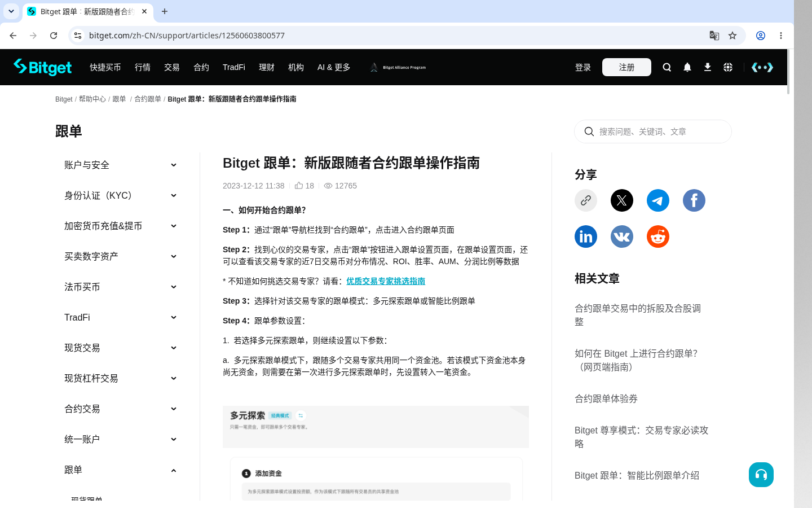Share the article on LinkedIn
Image resolution: width=812 pixels, height=508 pixels.
click(586, 237)
